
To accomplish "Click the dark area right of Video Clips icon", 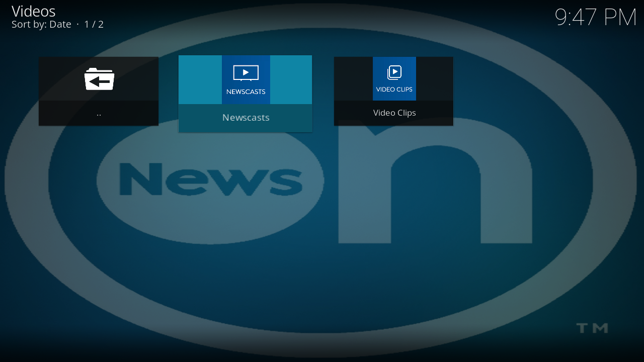I will (x=435, y=78).
